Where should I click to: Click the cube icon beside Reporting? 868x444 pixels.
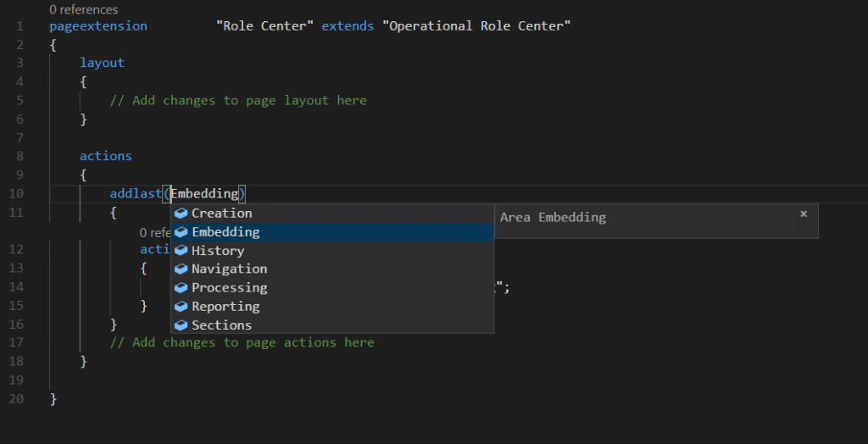point(181,307)
